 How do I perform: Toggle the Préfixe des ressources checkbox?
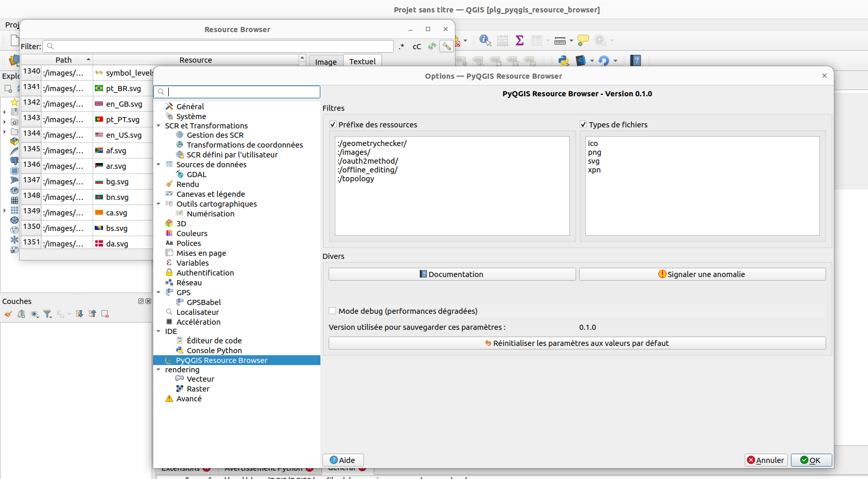coord(333,125)
